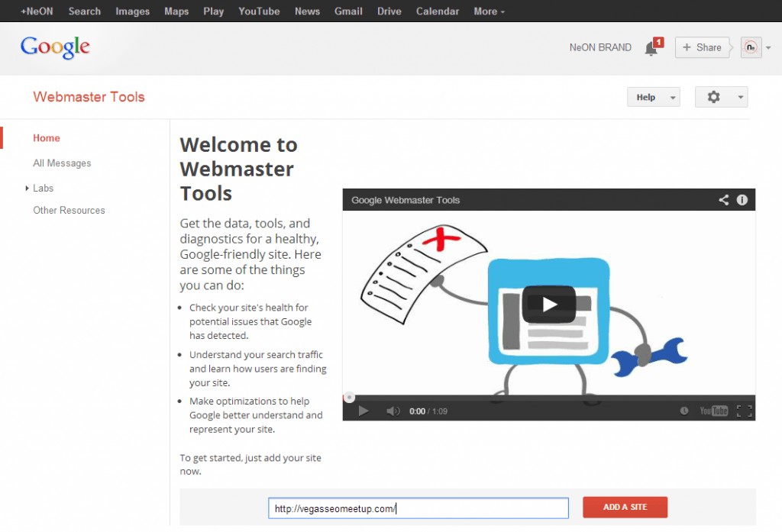Open the account dropdown arrow beside avatar

(768, 48)
